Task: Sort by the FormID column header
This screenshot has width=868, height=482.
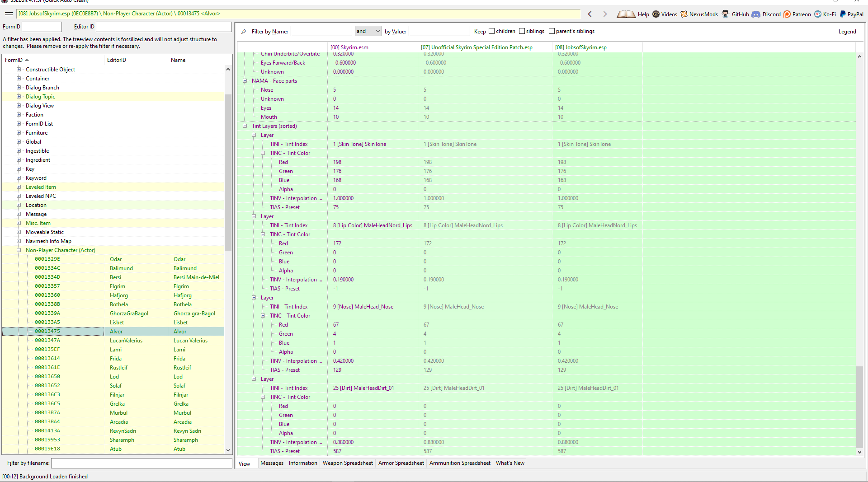Action: click(53, 60)
